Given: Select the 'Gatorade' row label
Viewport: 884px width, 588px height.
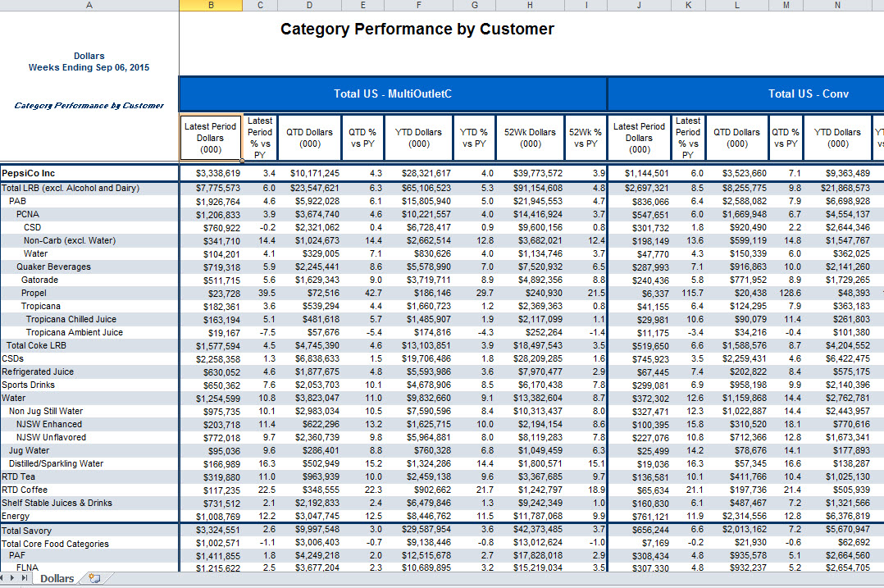Looking at the screenshot, I should tap(39, 280).
